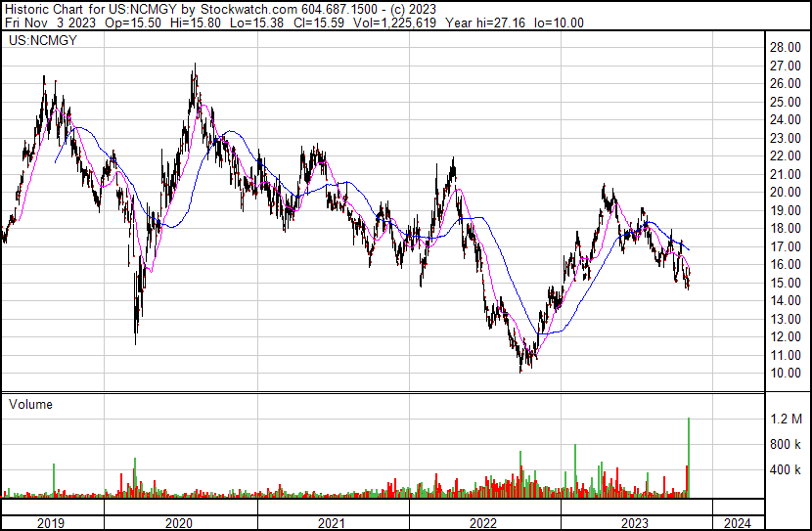The height and width of the screenshot is (531, 812).
Task: Click the 11.00 price axis label
Action: [786, 356]
